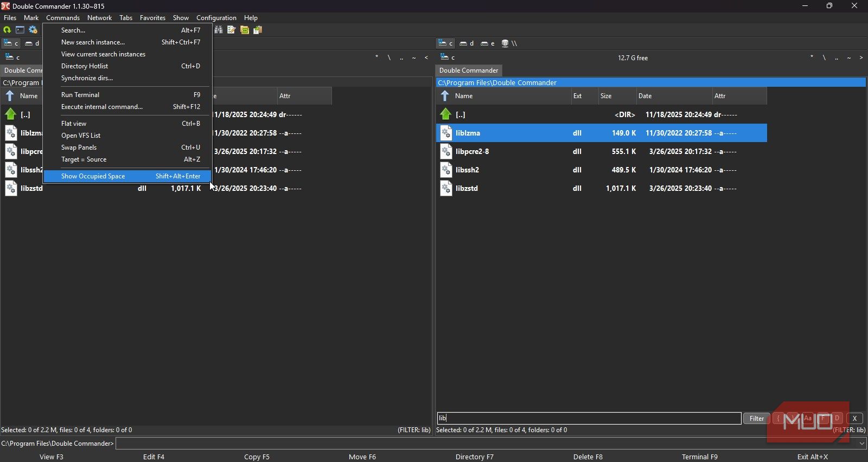Click the binoculars search toolbar icon

(219, 30)
